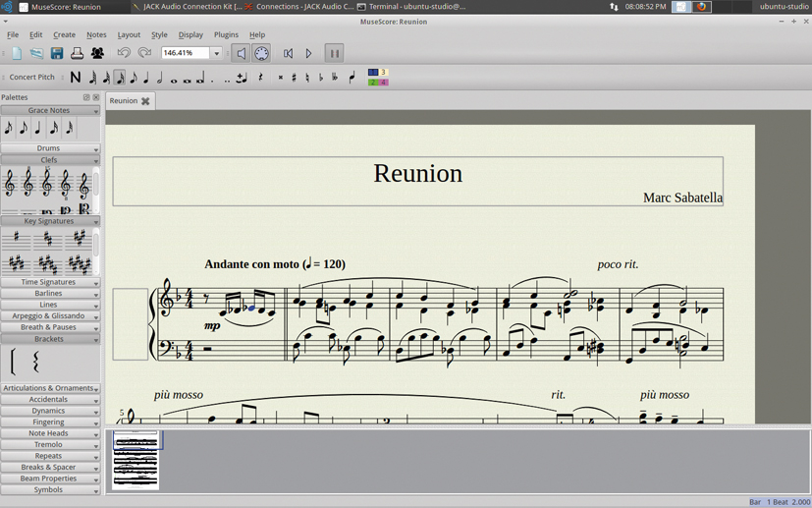Toggle the MIDI input button
Screen dimensions: 812x508
coord(261,53)
